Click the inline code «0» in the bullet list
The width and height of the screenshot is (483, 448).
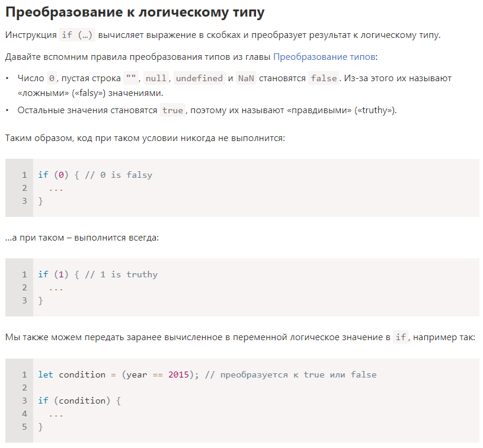[52, 78]
